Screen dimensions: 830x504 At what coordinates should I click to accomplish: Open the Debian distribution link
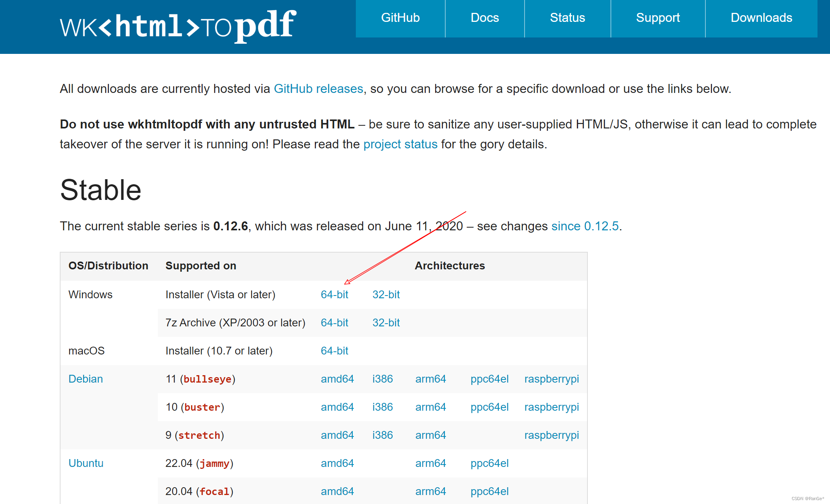pyautogui.click(x=86, y=379)
